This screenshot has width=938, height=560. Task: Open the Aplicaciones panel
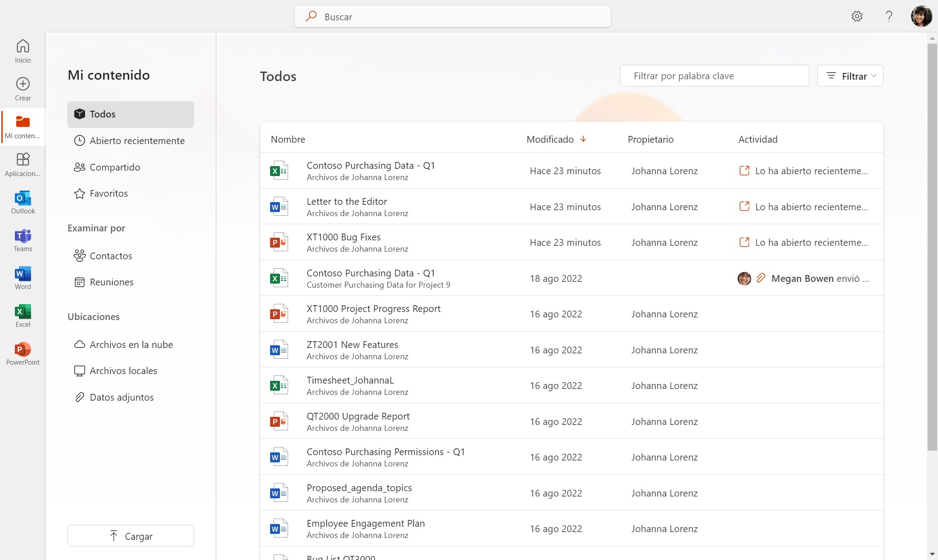click(22, 164)
